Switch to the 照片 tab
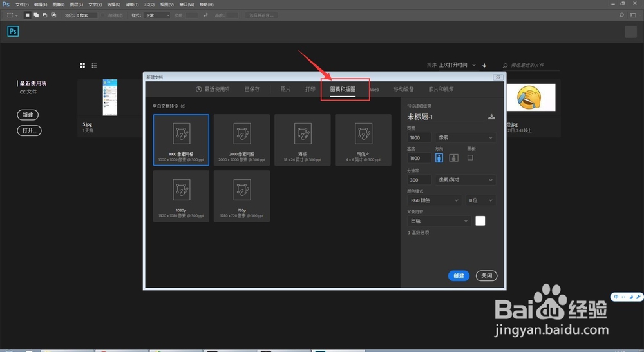The height and width of the screenshot is (352, 644). coord(285,89)
